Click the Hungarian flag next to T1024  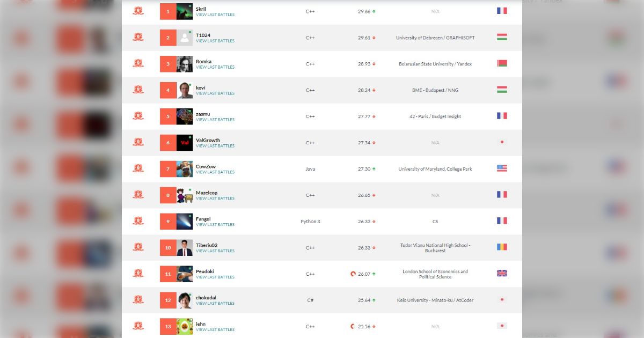(x=502, y=37)
